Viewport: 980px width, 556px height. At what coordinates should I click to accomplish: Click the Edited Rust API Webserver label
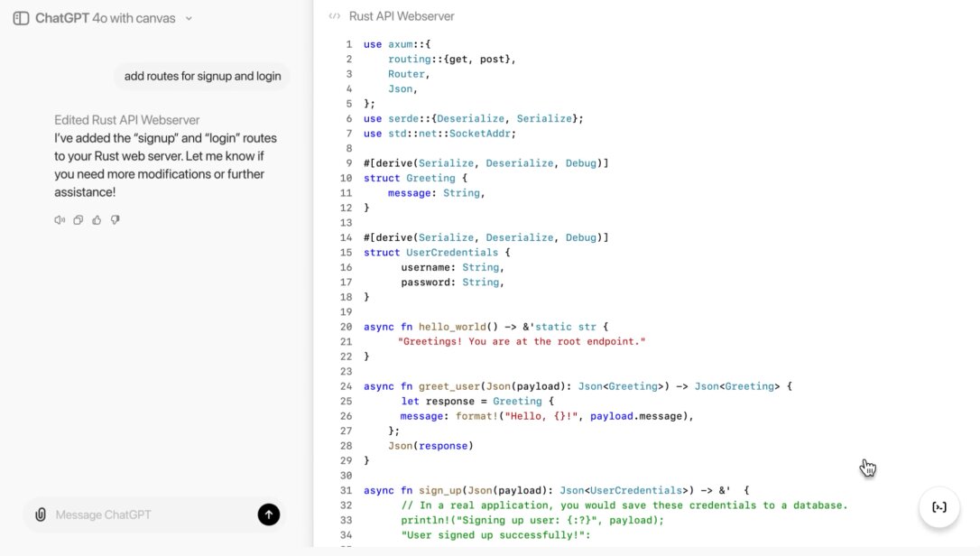(x=126, y=120)
